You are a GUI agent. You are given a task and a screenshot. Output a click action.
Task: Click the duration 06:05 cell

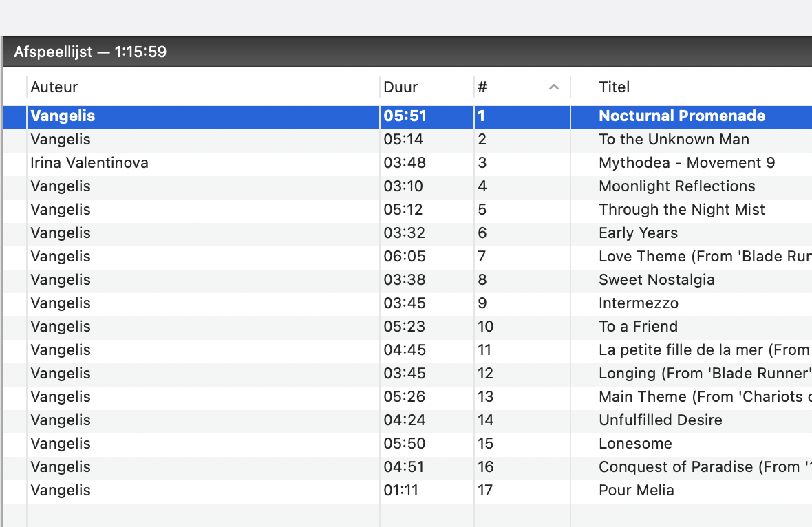point(405,256)
